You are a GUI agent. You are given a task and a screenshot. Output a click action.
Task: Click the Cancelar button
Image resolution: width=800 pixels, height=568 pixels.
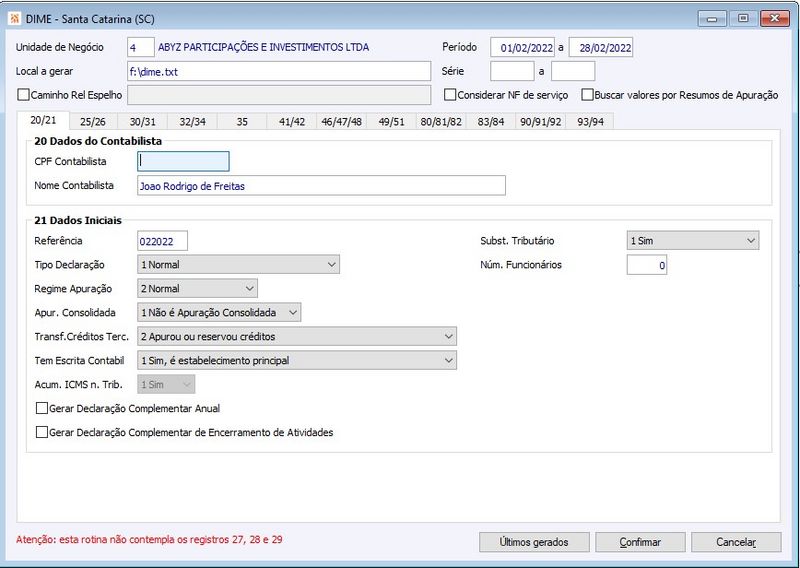click(736, 542)
